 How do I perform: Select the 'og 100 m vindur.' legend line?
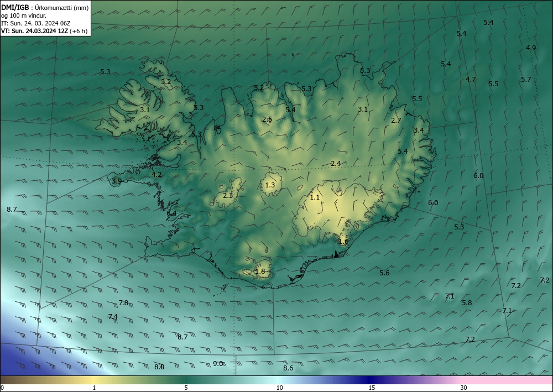point(24,15)
